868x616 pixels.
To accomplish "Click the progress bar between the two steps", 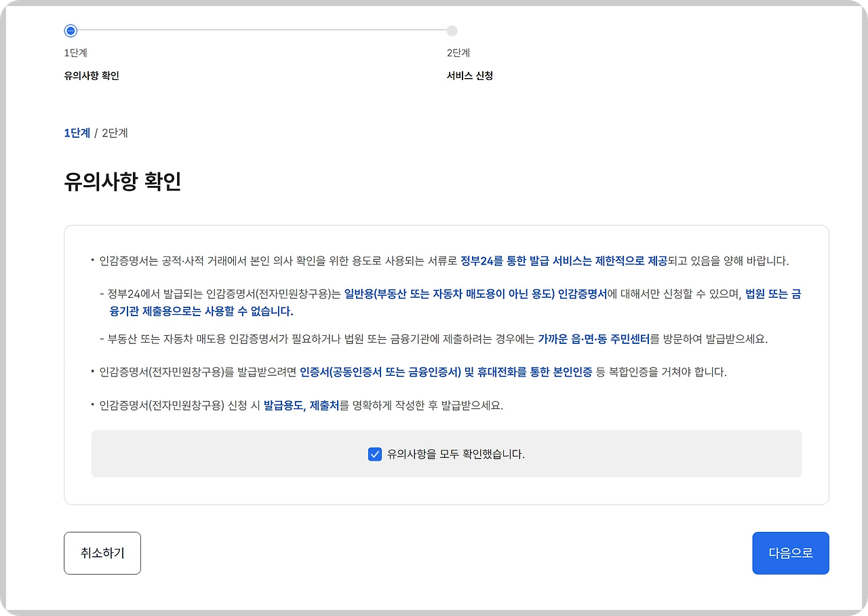I will tap(260, 31).
